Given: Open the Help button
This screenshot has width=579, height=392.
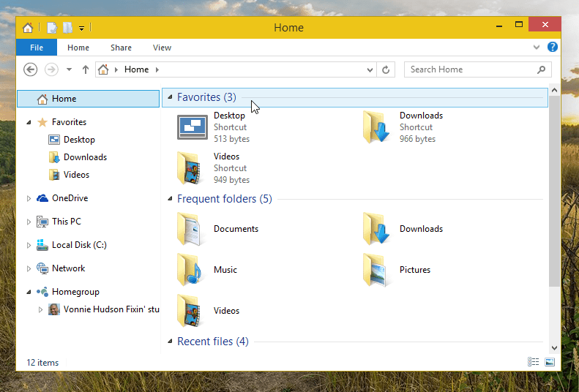Looking at the screenshot, I should [x=553, y=48].
